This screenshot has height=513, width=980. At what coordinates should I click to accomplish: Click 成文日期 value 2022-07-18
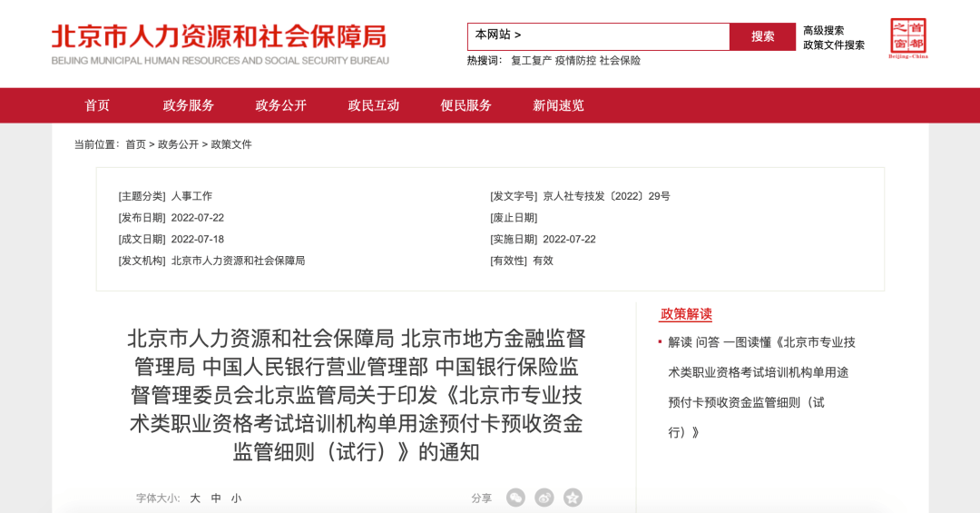(x=198, y=239)
